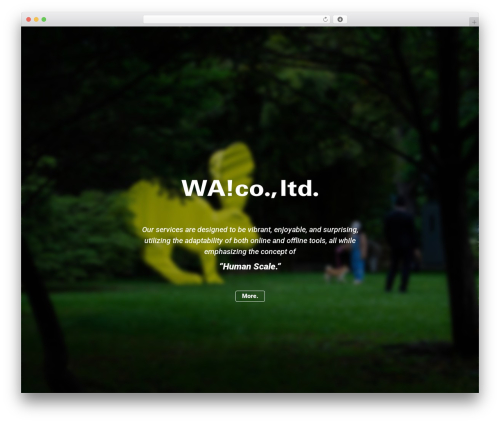500x423 pixels.
Task: Focus the browser address bar
Action: (237, 19)
